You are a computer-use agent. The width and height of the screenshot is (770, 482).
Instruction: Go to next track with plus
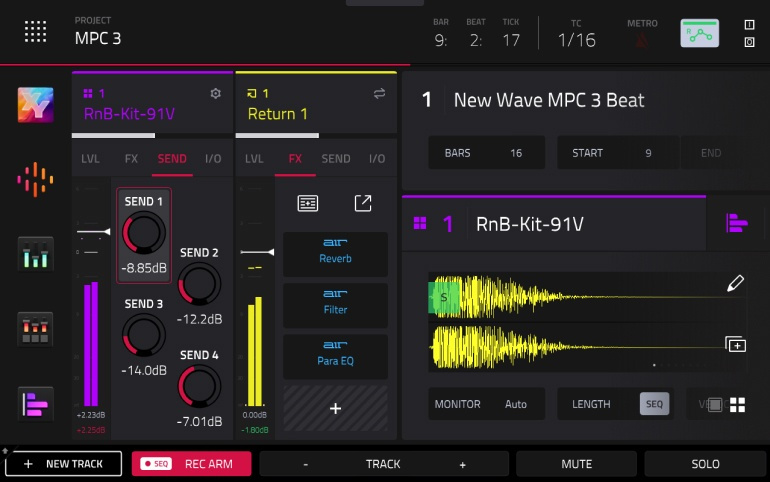462,464
